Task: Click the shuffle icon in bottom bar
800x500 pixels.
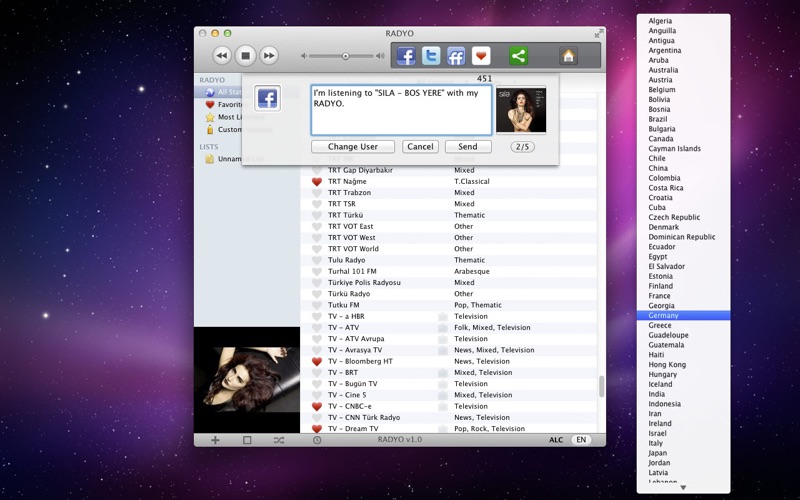Action: coord(279,440)
